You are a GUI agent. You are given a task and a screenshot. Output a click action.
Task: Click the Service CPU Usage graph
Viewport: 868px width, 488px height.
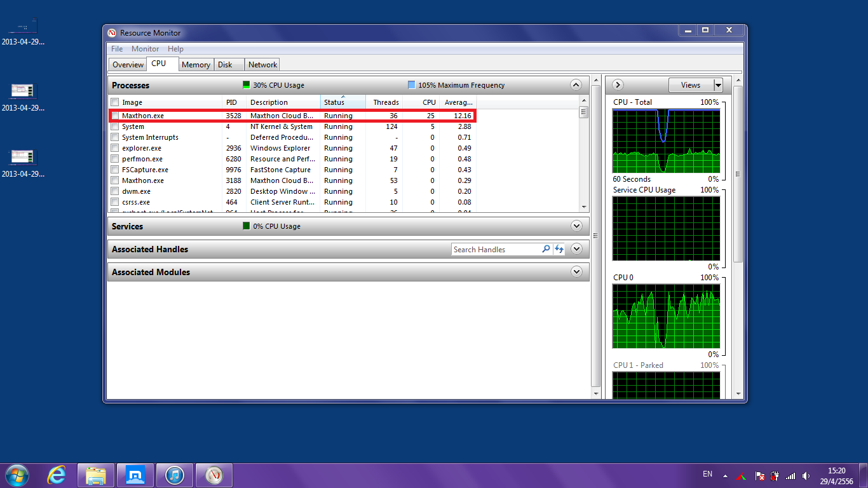(666, 228)
